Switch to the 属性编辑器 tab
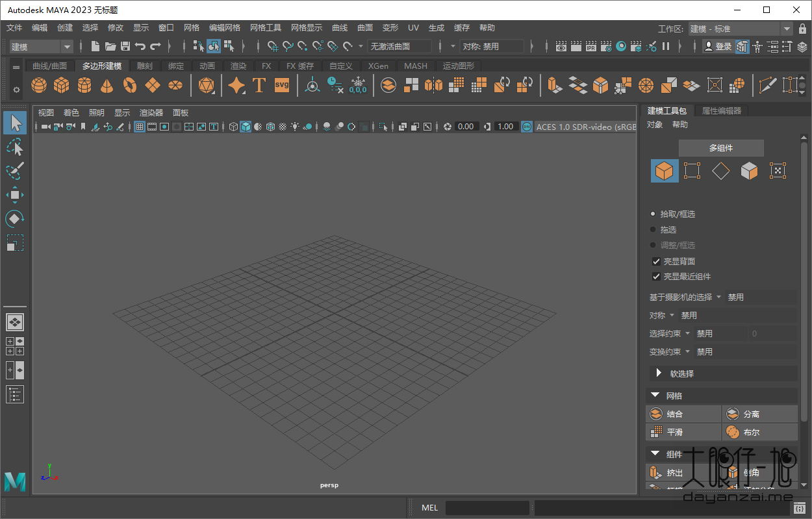 [x=722, y=111]
